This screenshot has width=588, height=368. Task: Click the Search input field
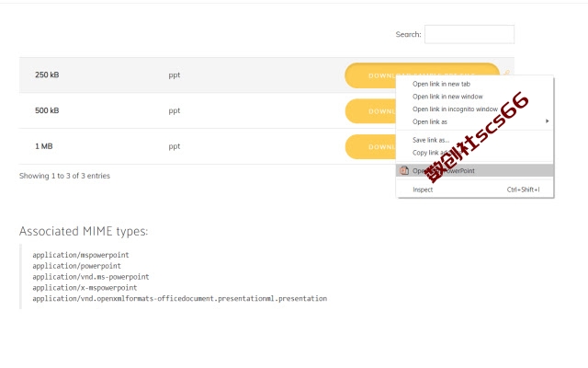pyautogui.click(x=469, y=35)
